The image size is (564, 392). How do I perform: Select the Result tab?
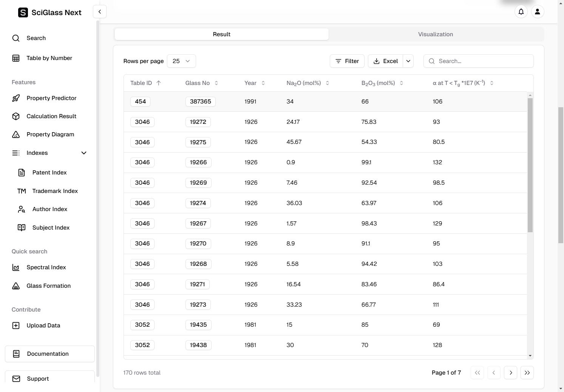(x=221, y=34)
